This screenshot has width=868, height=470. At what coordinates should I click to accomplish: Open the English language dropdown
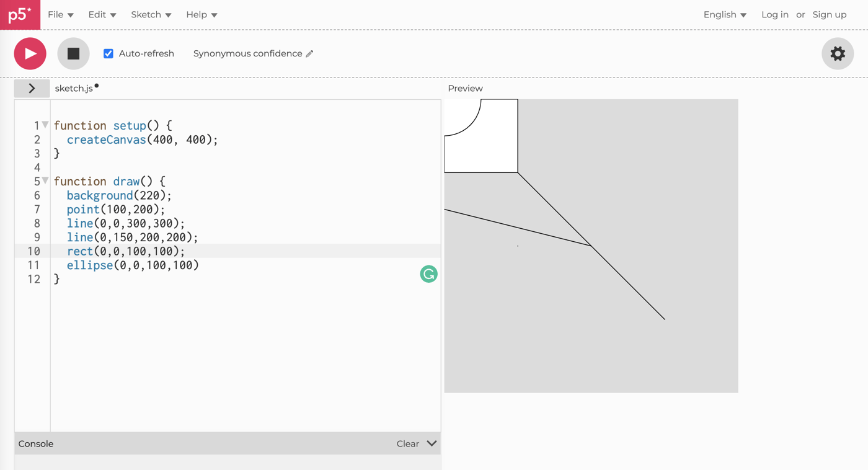pos(724,14)
